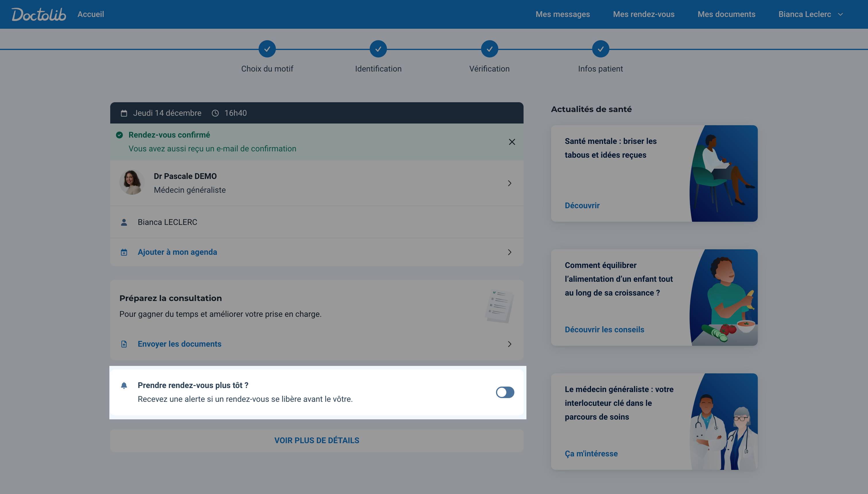This screenshot has width=868, height=494.
Task: Click the patient icon beside Bianca LECLERC
Action: 124,222
